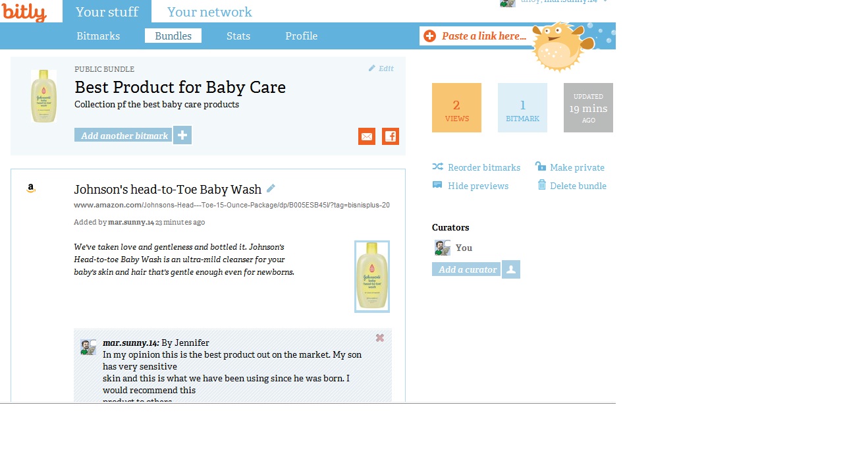Click the baby wash preview image
Screen dimensions: 868x467
[372, 276]
